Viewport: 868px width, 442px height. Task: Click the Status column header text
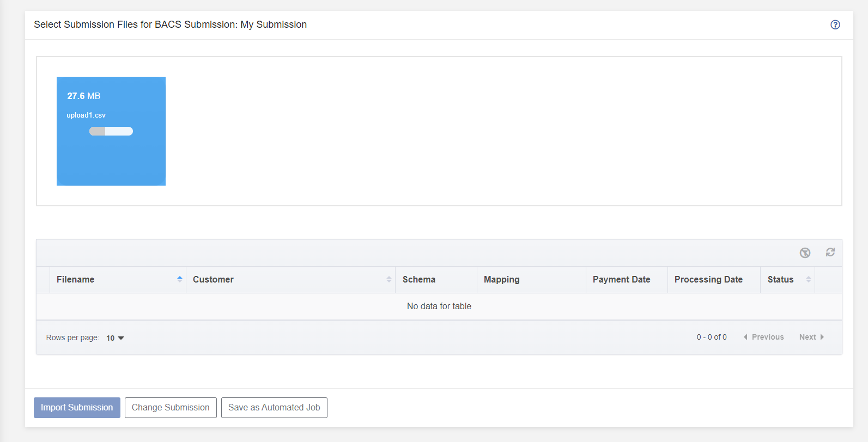pyautogui.click(x=780, y=279)
